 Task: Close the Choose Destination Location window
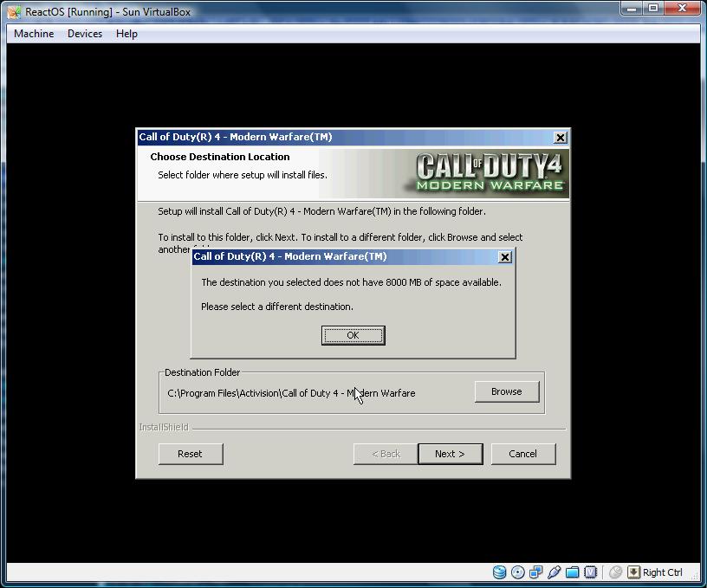point(560,138)
